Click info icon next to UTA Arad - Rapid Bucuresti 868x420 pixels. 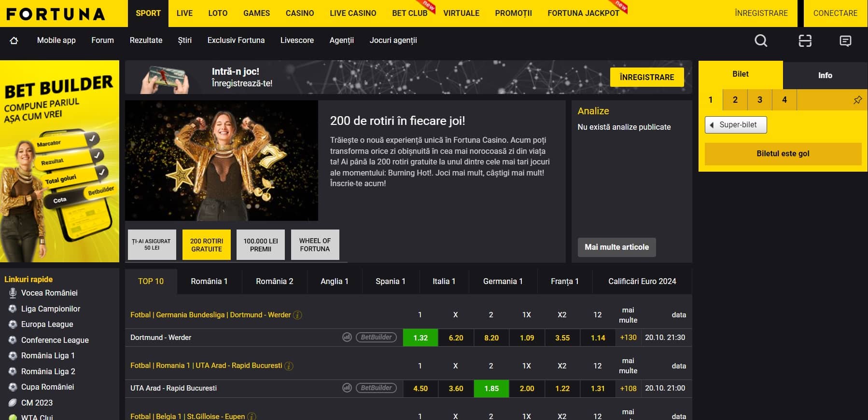289,366
